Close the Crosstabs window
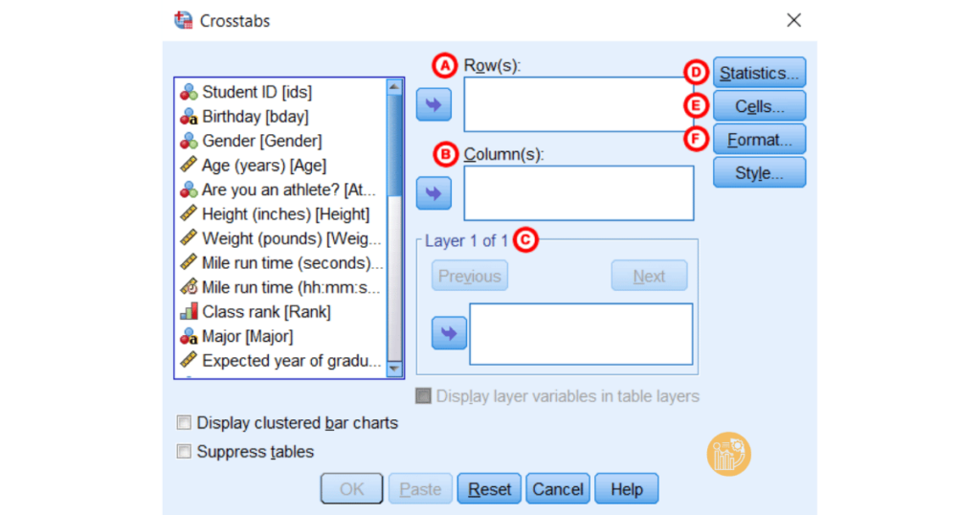Screen dimensions: 980x515 [793, 20]
